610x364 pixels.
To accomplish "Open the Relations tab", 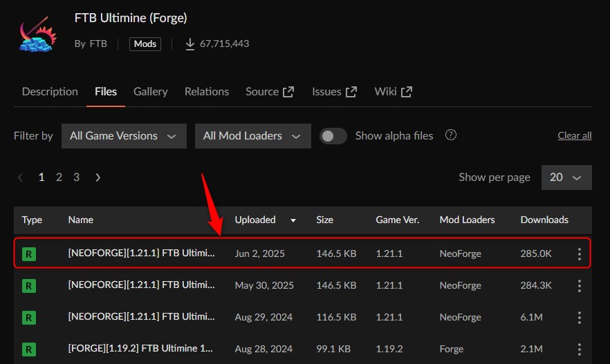I will pyautogui.click(x=207, y=92).
